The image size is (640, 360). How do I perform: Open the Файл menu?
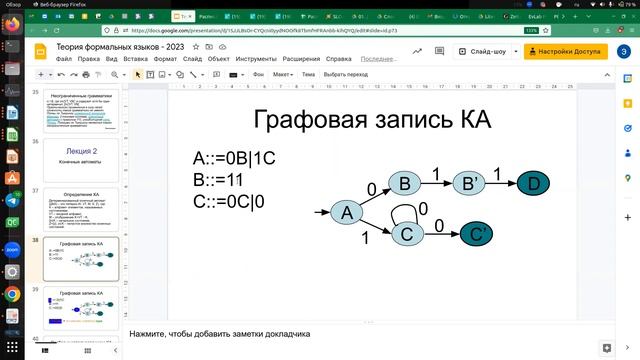point(64,59)
